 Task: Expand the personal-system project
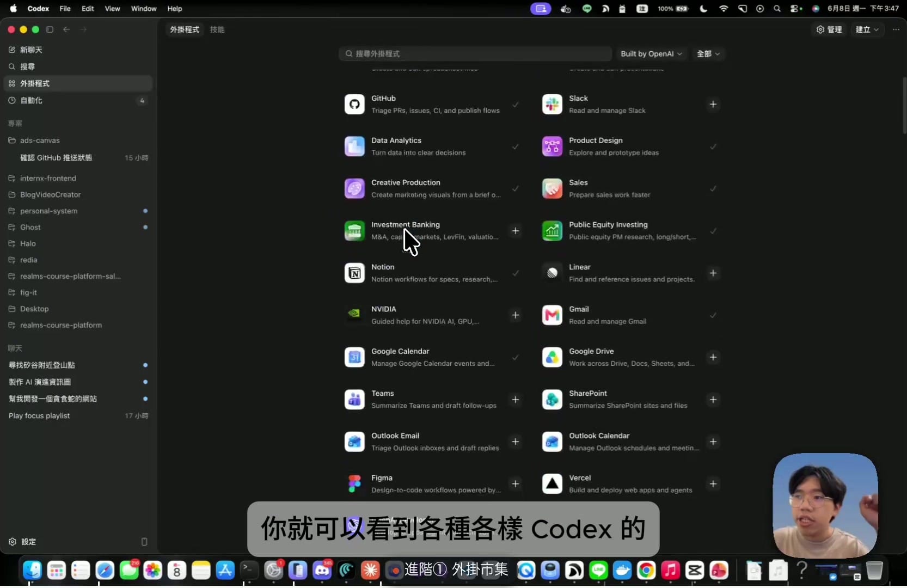[78, 211]
